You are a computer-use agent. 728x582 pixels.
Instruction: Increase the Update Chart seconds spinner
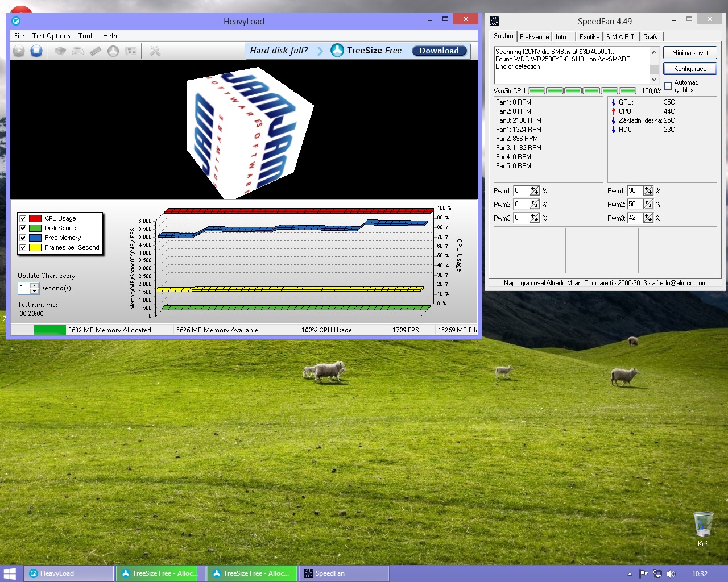pyautogui.click(x=34, y=285)
